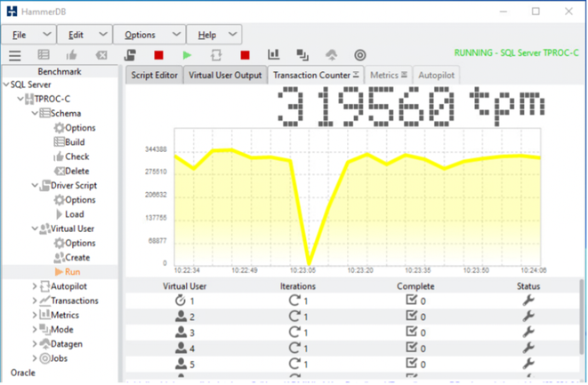Screen dimensions: 588x385
Task: Expand the Transactions tree node
Action: point(35,301)
